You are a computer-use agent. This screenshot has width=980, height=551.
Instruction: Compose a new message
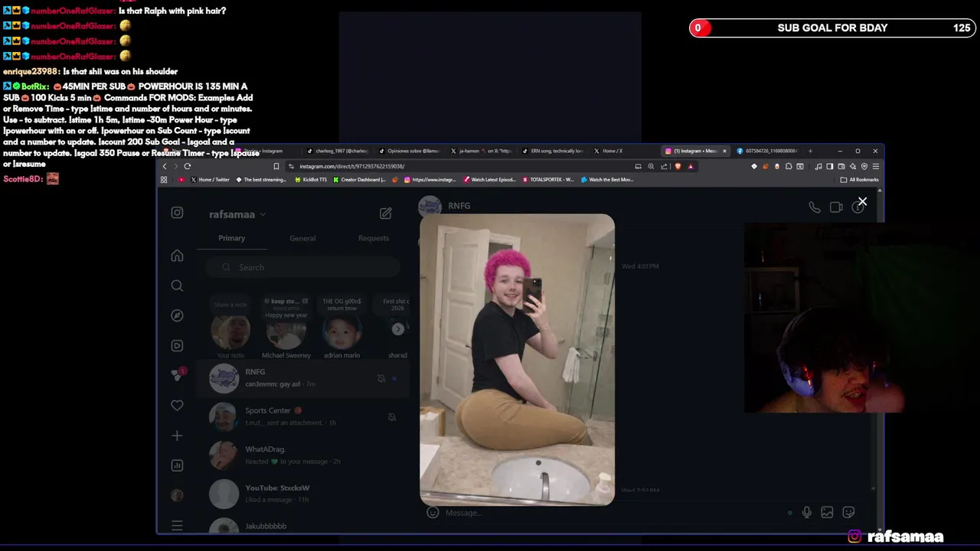pyautogui.click(x=386, y=214)
